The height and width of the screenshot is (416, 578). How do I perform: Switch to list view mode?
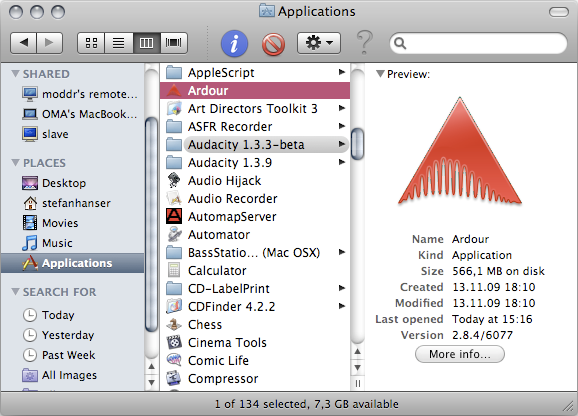[118, 43]
